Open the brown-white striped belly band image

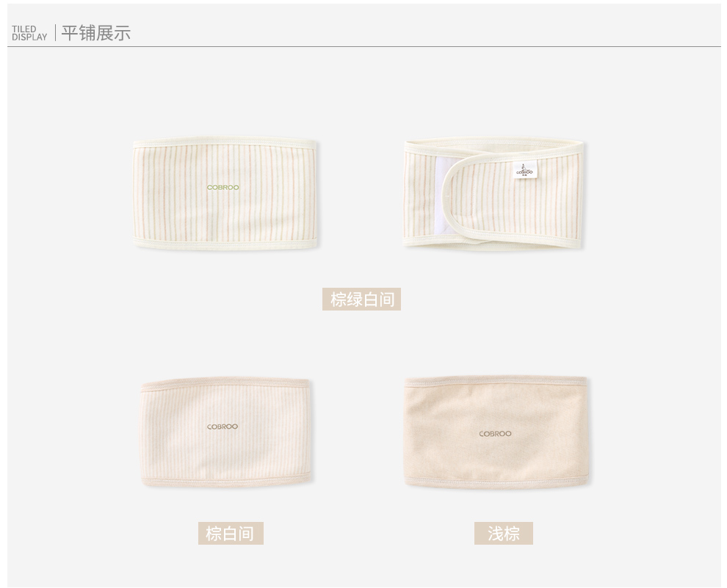click(x=225, y=432)
